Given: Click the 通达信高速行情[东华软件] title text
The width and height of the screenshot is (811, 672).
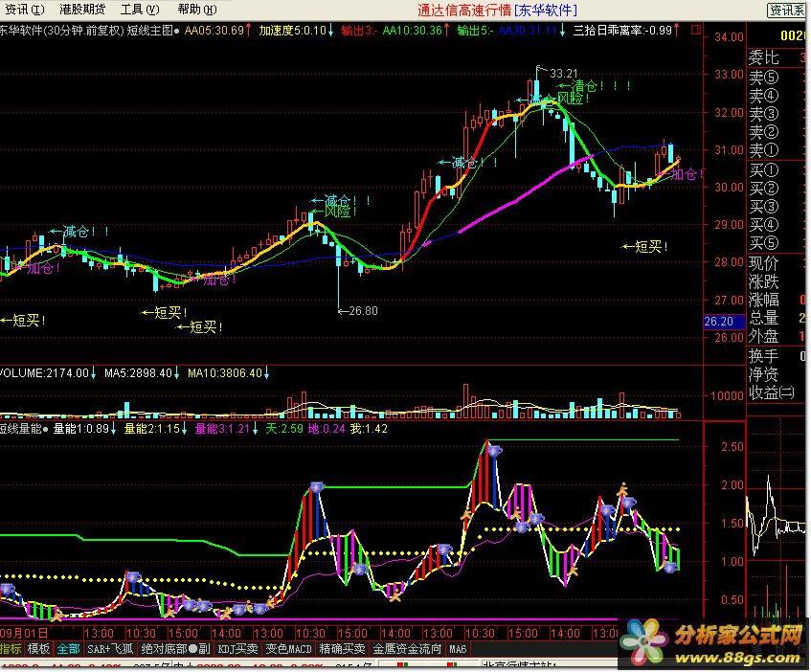Looking at the screenshot, I should [x=497, y=10].
